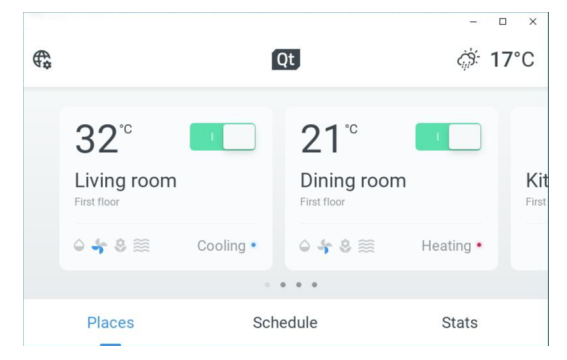567x360 pixels.
Task: Open the partially visible Kitchen card
Action: (529, 188)
